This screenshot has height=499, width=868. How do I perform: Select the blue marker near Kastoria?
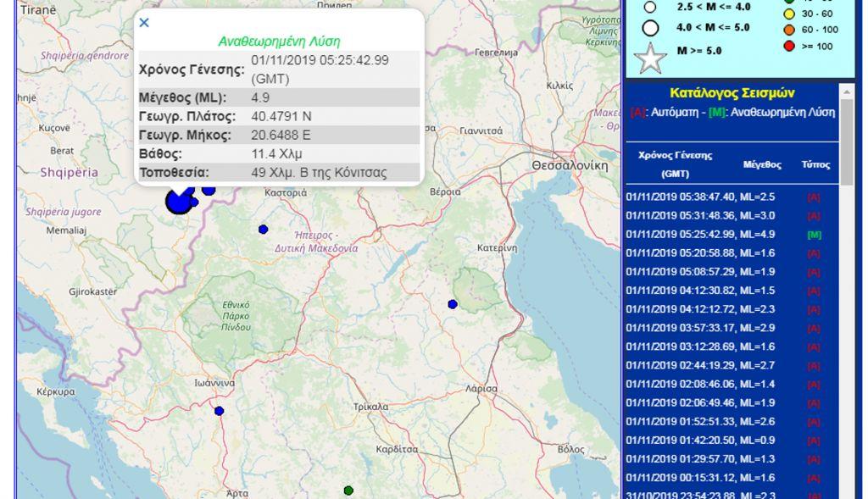pos(263,230)
